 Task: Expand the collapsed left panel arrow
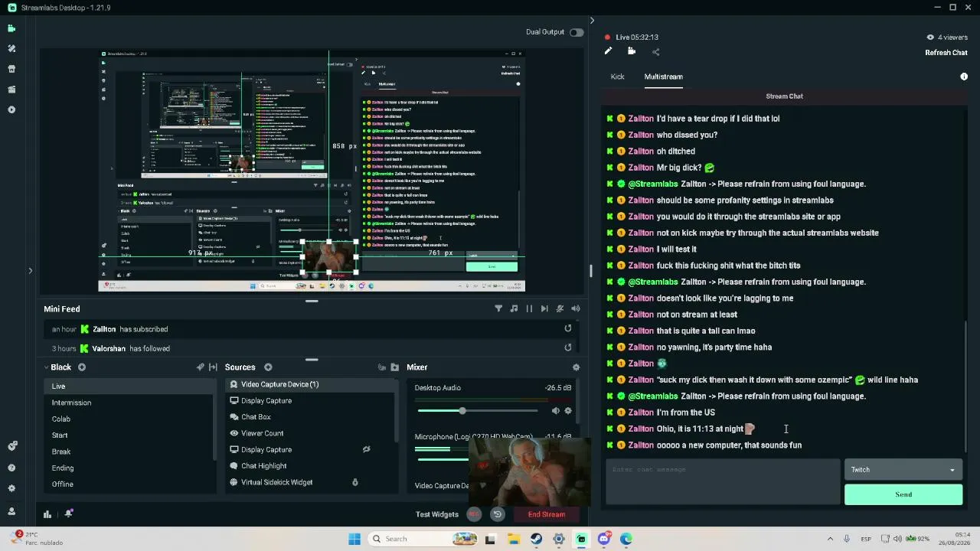point(30,270)
